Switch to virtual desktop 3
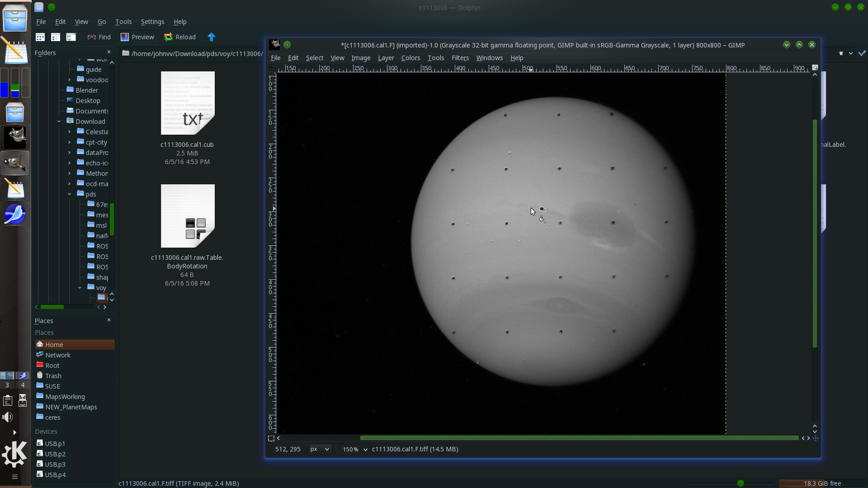868x488 pixels. pyautogui.click(x=7, y=385)
